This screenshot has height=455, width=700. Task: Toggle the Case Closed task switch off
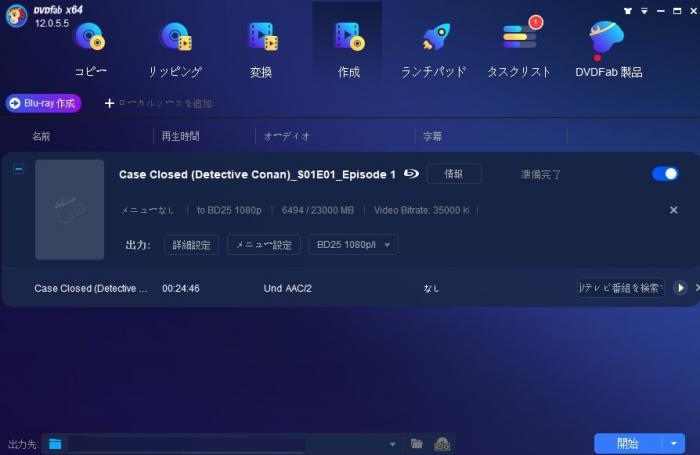point(665,174)
